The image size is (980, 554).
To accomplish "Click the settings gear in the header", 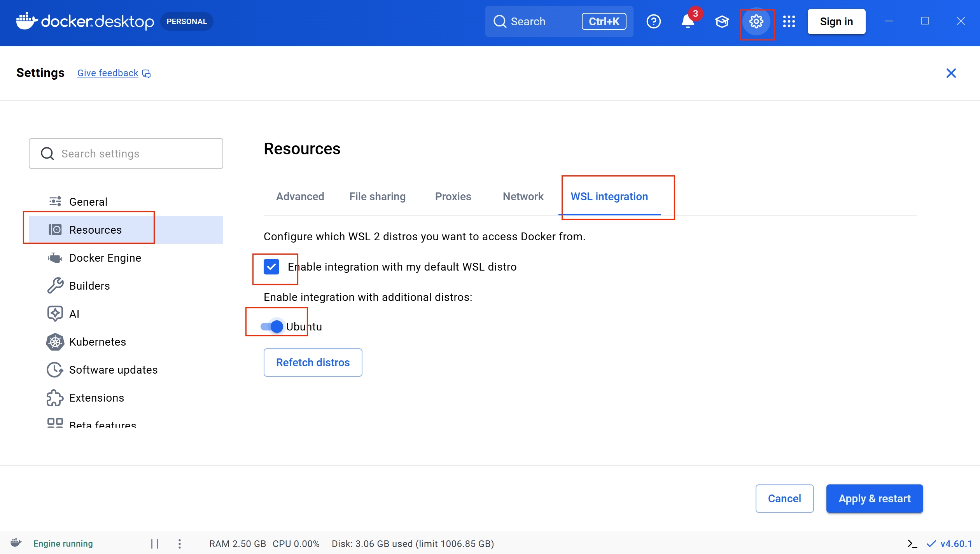I will (756, 22).
